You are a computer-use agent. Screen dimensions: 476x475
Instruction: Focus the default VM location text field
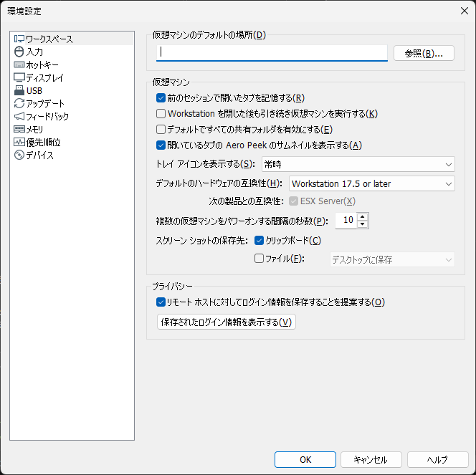tap(272, 53)
